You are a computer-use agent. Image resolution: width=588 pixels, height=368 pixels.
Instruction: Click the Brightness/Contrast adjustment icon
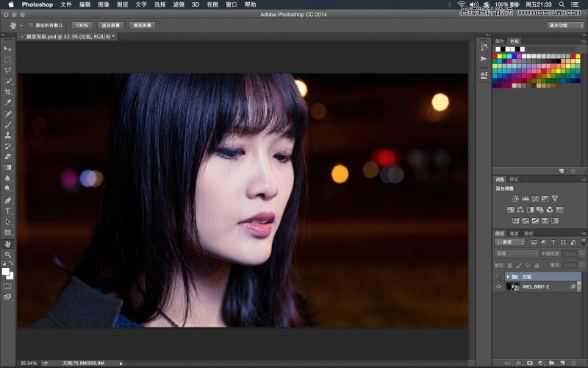(515, 199)
